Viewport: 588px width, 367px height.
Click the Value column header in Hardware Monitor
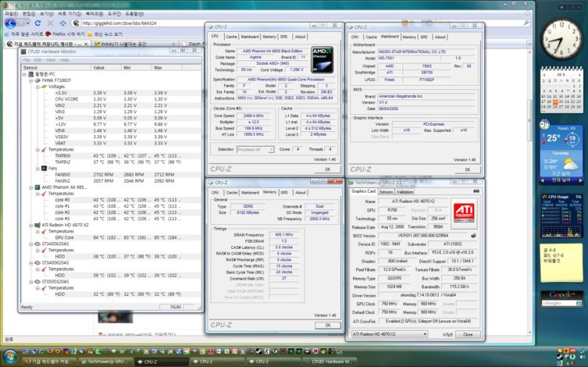tap(106, 67)
